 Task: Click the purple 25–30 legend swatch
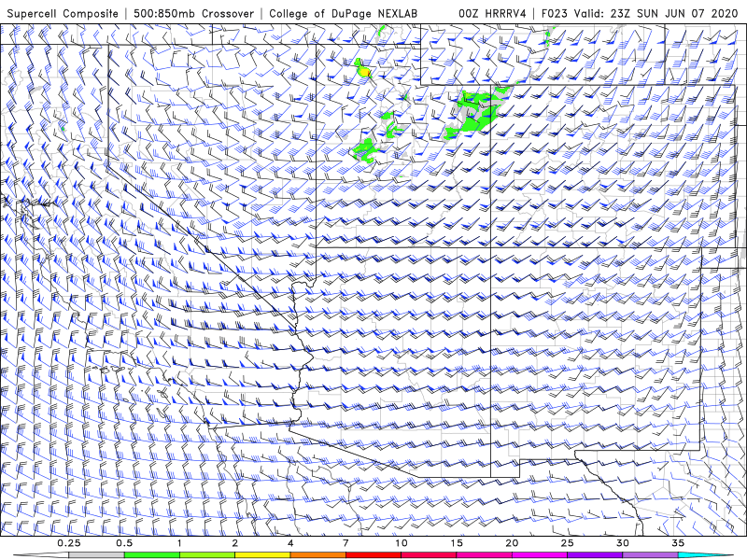point(595,555)
